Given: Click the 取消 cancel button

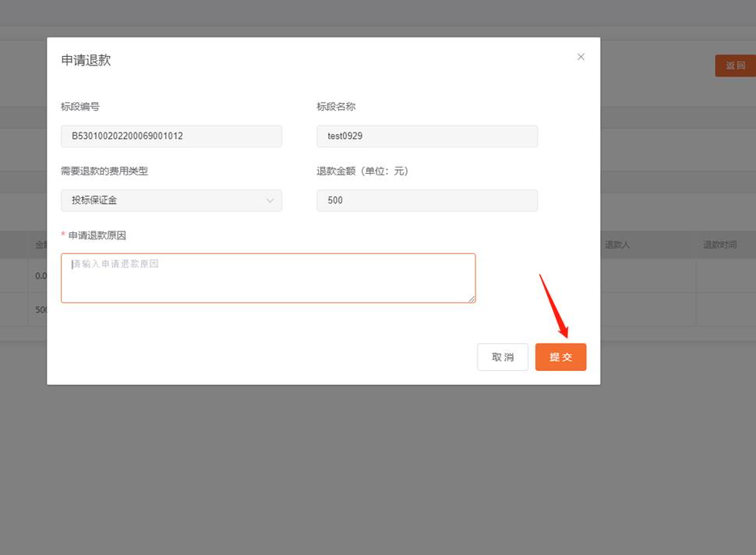Looking at the screenshot, I should coord(503,357).
